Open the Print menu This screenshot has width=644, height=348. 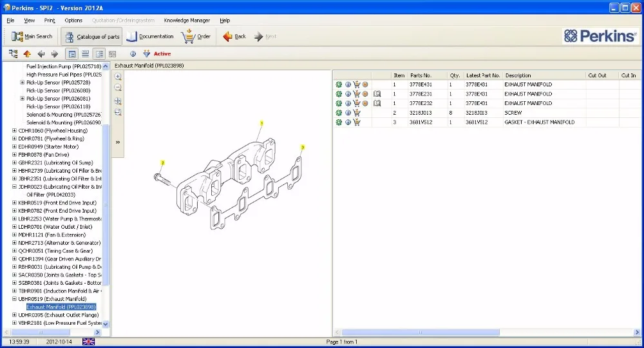[x=50, y=20]
